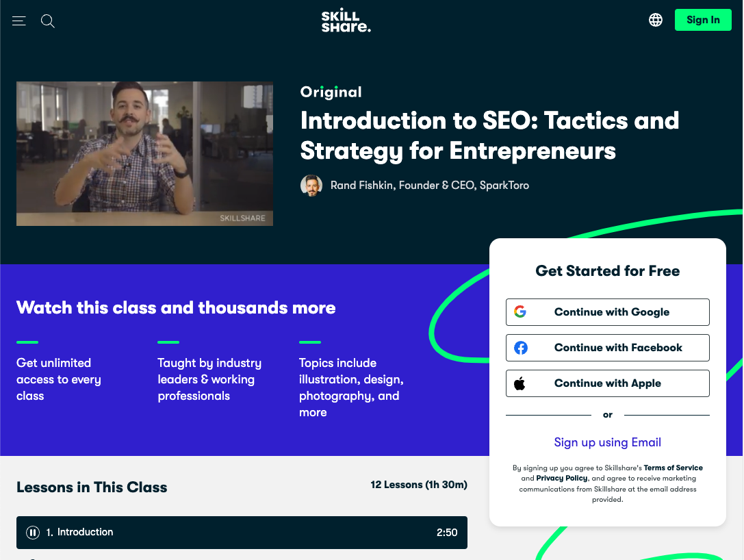Select the '1. Introduction' lesson title
This screenshot has width=744, height=560.
pyautogui.click(x=79, y=532)
